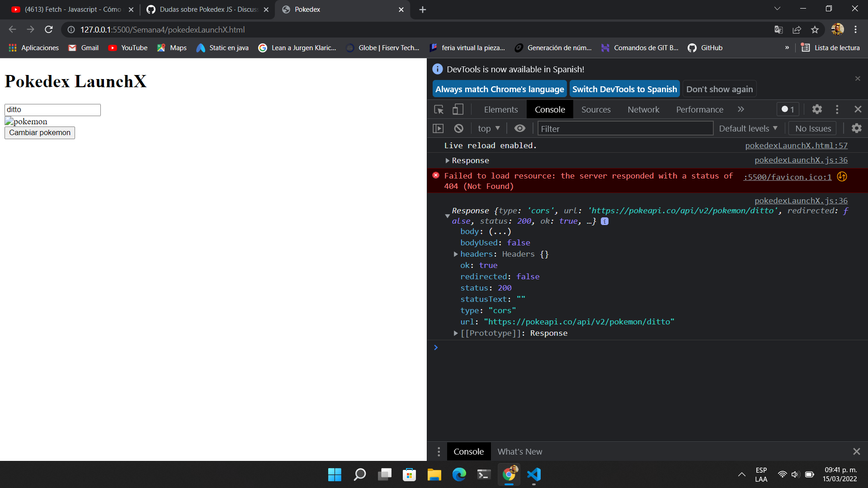The height and width of the screenshot is (488, 868).
Task: Expand the headers property of the Response
Action: tap(456, 254)
